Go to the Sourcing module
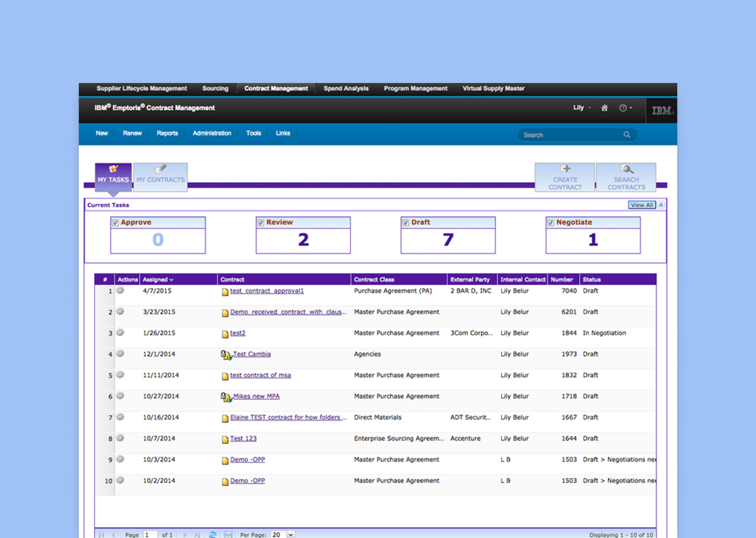 (x=215, y=89)
